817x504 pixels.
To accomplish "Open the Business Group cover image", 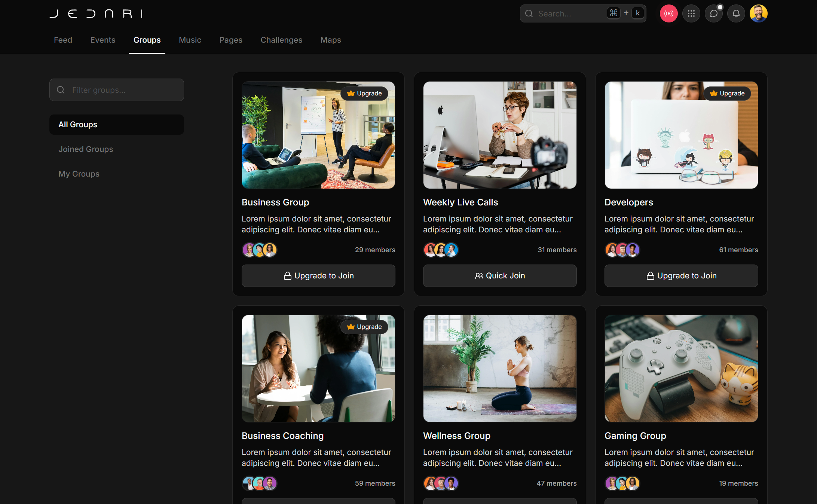I will 318,135.
